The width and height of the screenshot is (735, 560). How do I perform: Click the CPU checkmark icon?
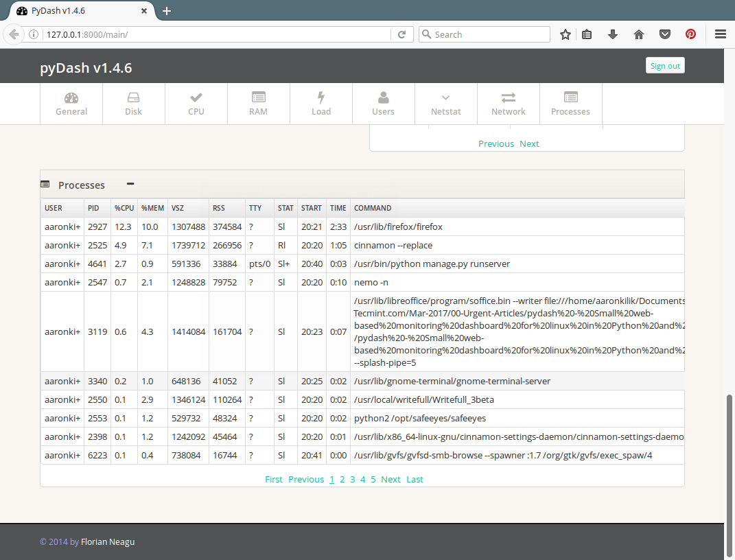pos(196,97)
